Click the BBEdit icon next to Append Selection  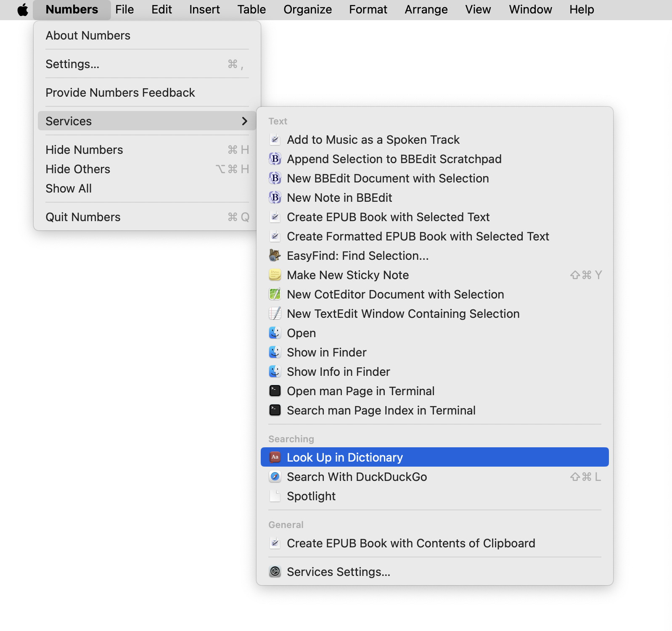275,159
